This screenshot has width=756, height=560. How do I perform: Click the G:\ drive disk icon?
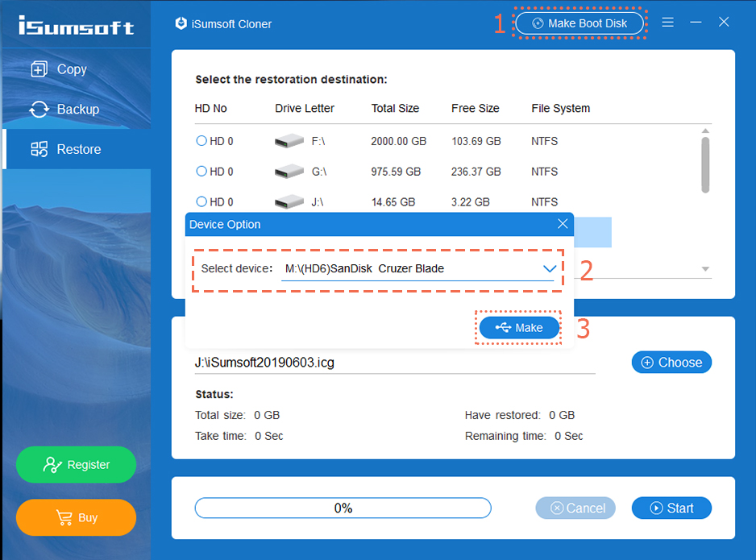[x=289, y=172]
